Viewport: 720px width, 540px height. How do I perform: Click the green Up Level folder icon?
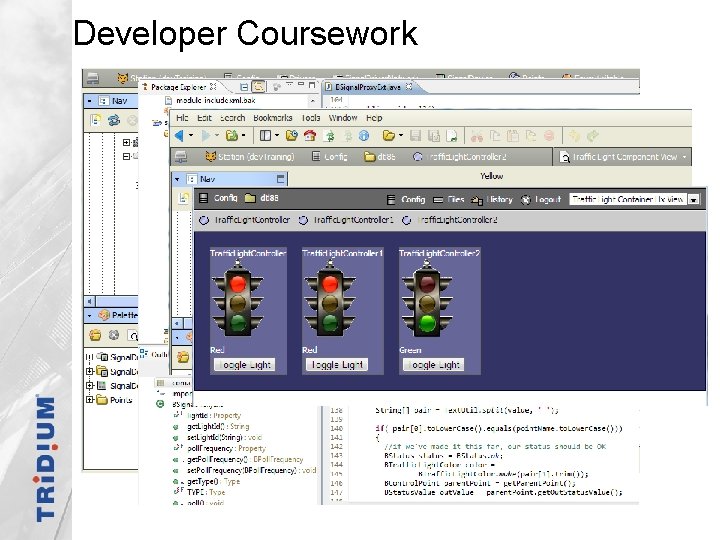pos(232,135)
